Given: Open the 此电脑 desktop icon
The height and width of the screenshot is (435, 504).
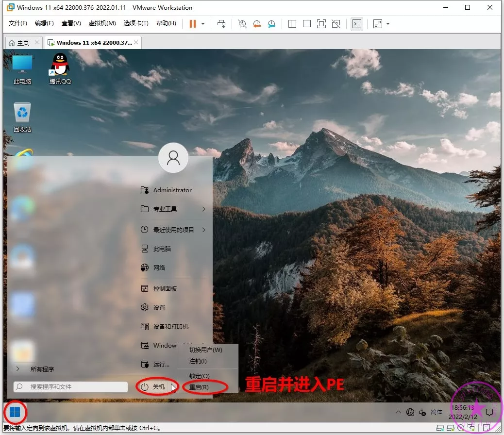Looking at the screenshot, I should pyautogui.click(x=22, y=68).
